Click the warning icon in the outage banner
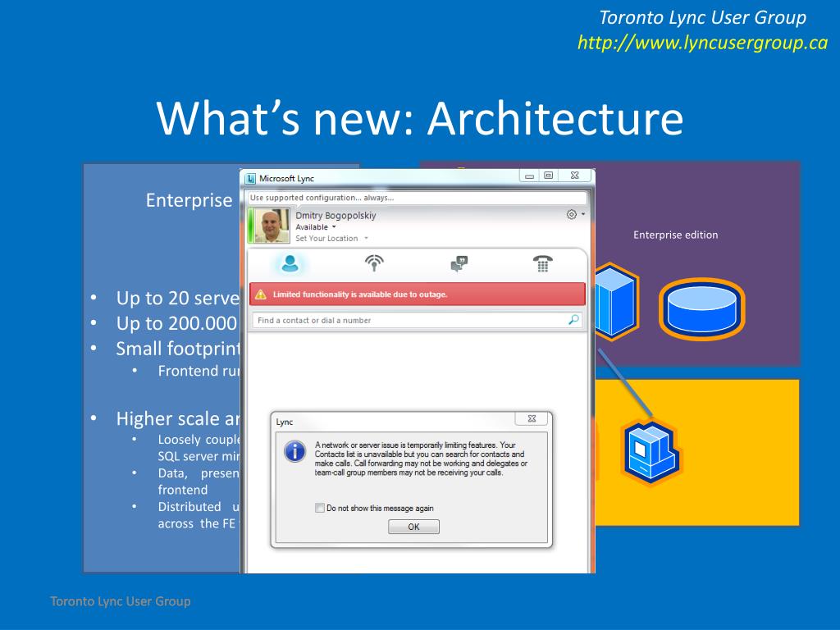840x630 pixels. pyautogui.click(x=261, y=294)
